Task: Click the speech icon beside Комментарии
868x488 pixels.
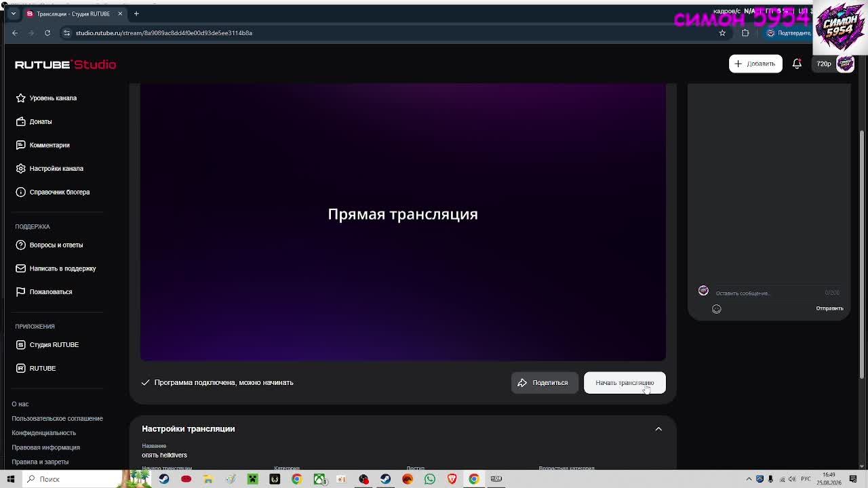Action: [x=20, y=145]
